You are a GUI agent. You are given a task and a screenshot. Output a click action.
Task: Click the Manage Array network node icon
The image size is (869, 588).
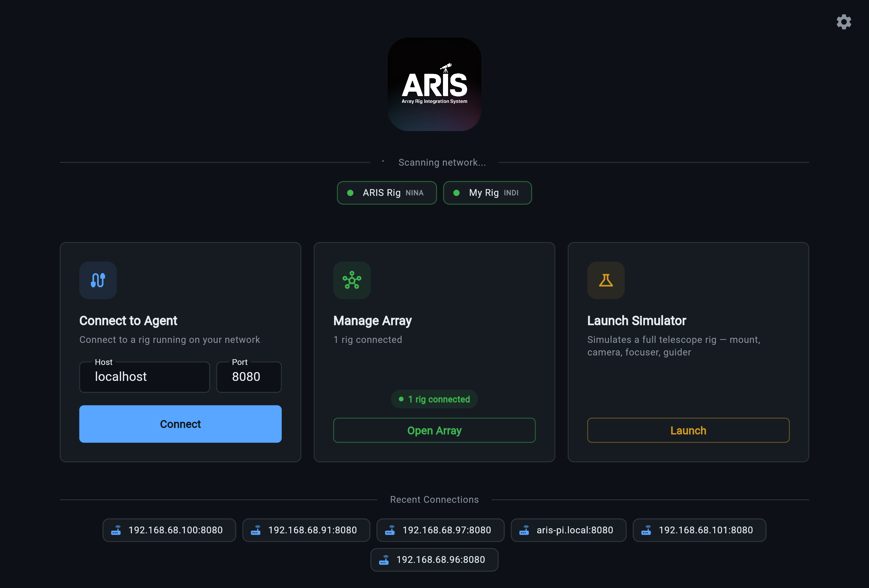(352, 280)
